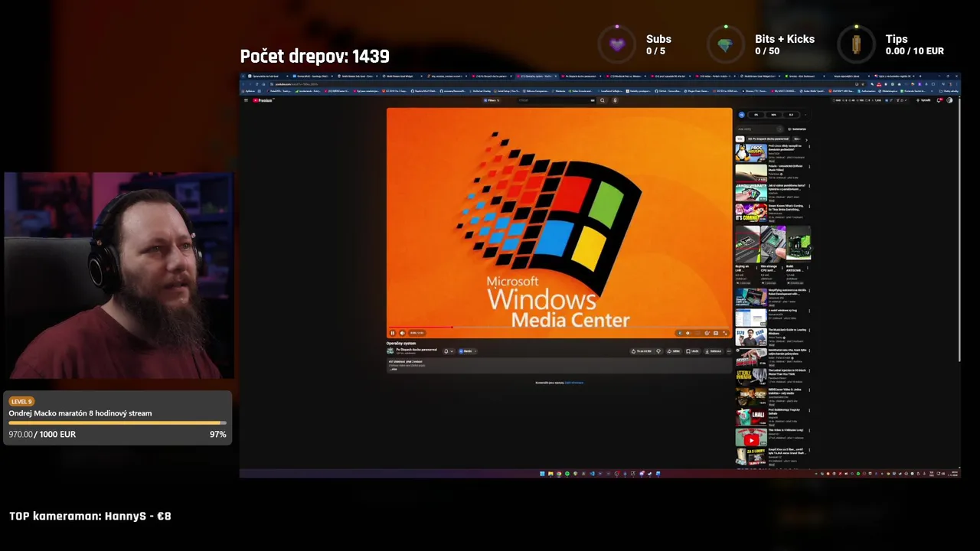The image size is (980, 551).
Task: Open the Po Stopách duchu paranormal channel link
Action: (416, 350)
